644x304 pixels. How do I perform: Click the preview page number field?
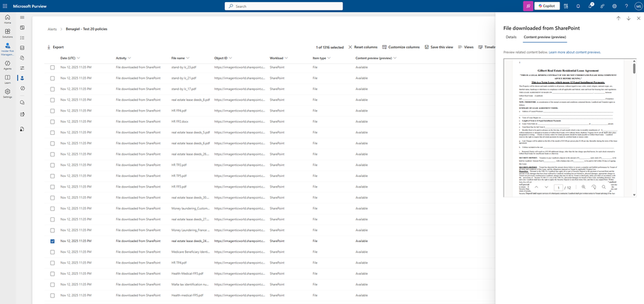click(x=560, y=188)
